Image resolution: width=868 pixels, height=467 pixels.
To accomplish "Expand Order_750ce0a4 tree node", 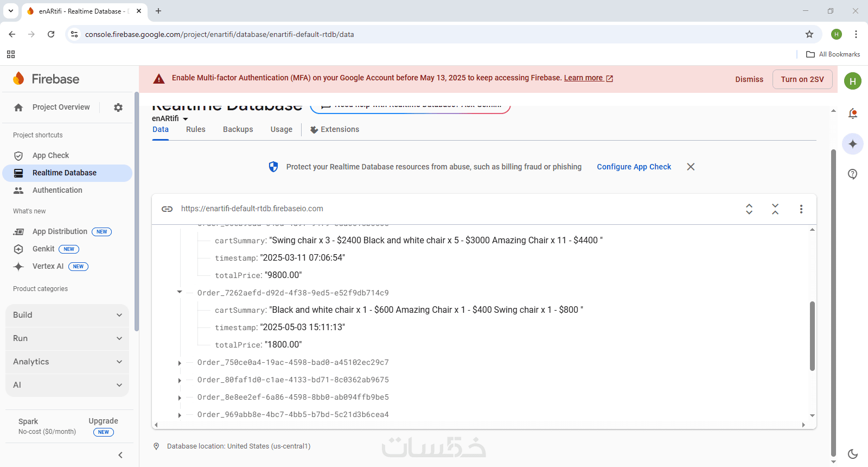I will (180, 363).
